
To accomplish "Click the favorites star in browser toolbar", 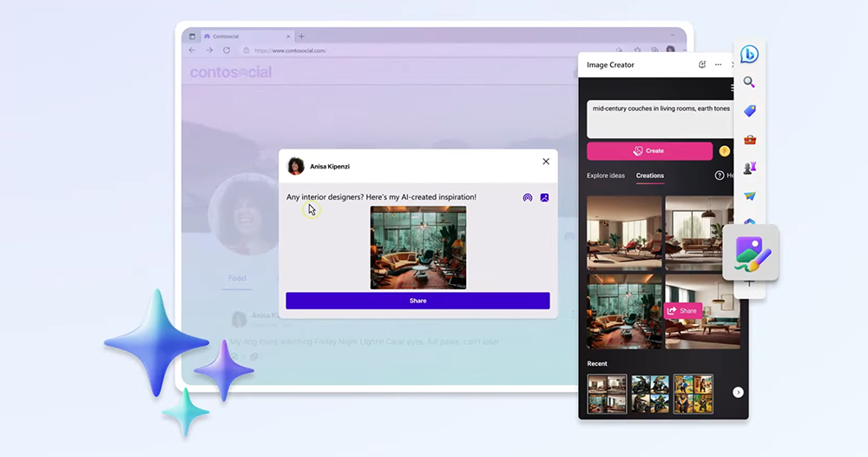I will [638, 50].
